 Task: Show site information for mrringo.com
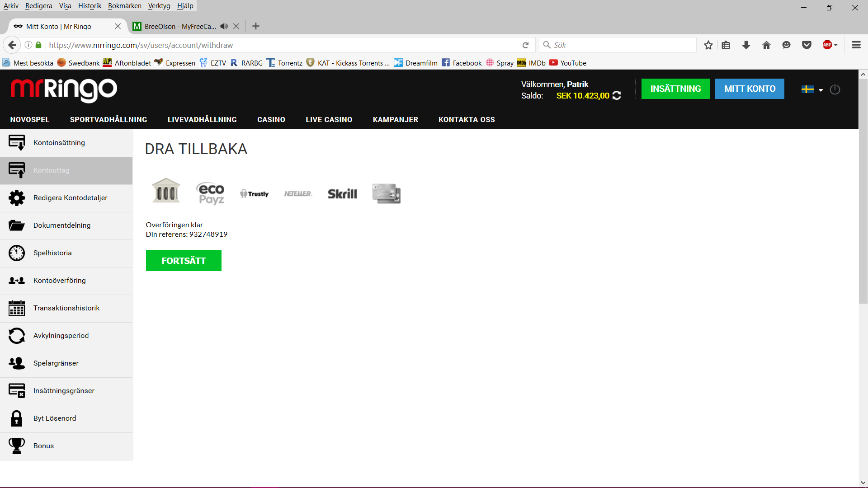pyautogui.click(x=28, y=45)
